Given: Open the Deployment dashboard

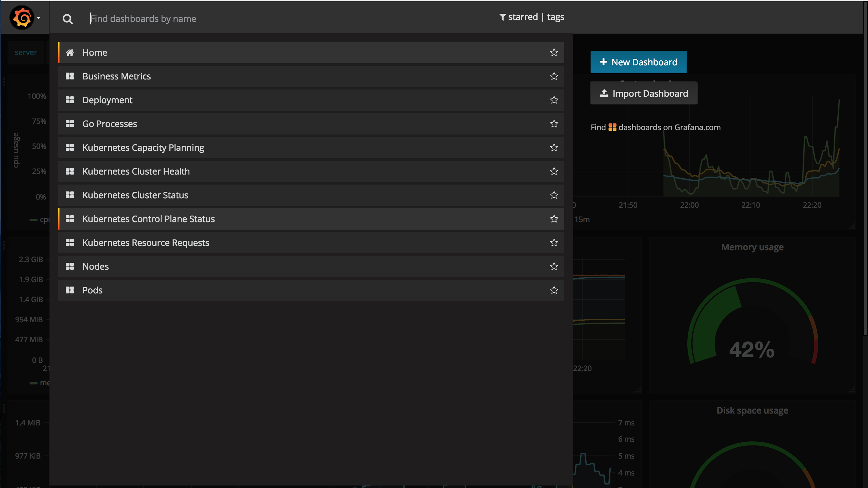Looking at the screenshot, I should coord(311,100).
